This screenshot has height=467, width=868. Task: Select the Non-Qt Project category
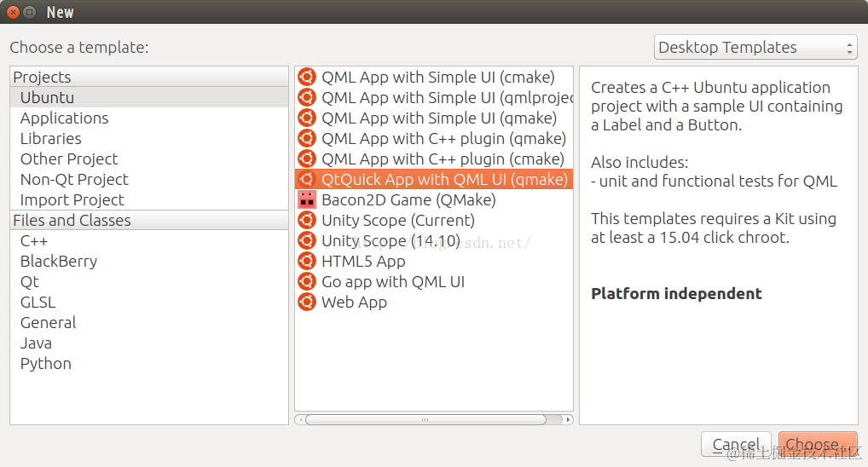coord(149,179)
